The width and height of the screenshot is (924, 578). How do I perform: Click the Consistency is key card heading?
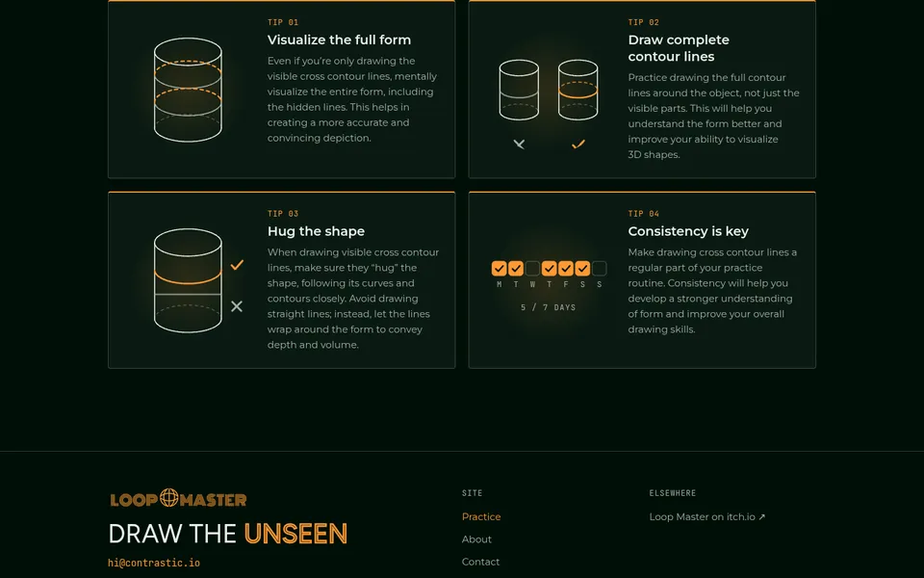(x=687, y=231)
